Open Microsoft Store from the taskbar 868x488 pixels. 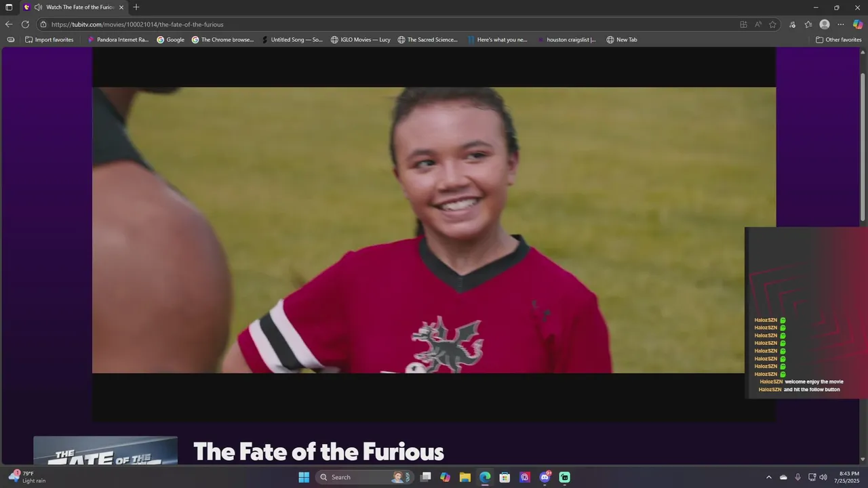505,477
